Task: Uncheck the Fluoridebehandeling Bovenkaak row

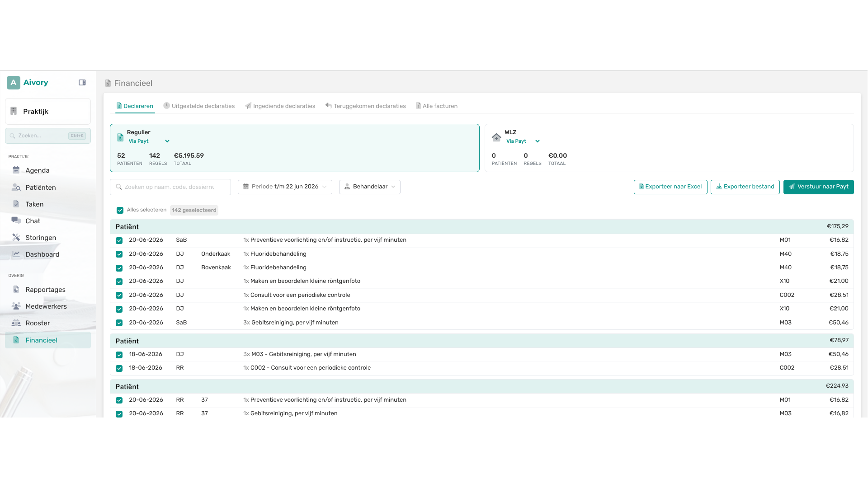Action: [119, 268]
